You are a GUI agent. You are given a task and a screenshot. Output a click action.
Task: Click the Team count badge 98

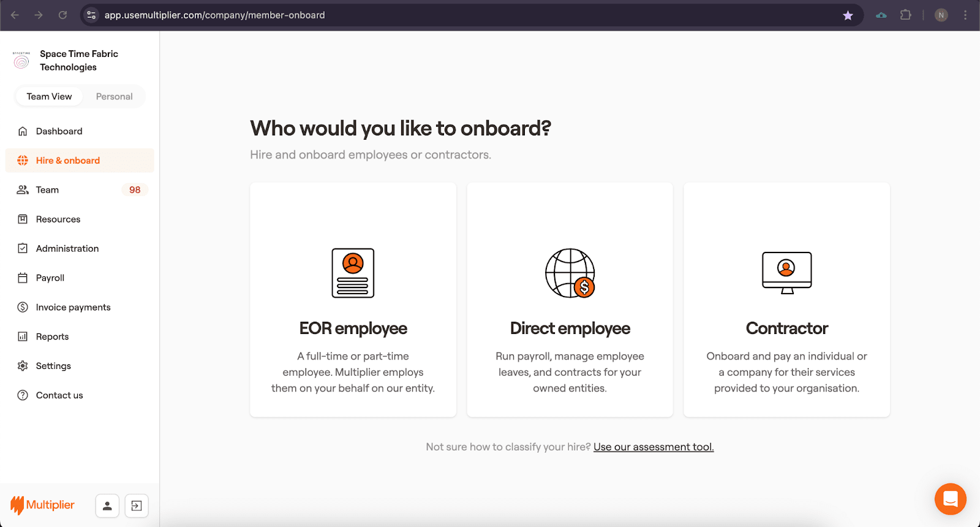pyautogui.click(x=135, y=190)
